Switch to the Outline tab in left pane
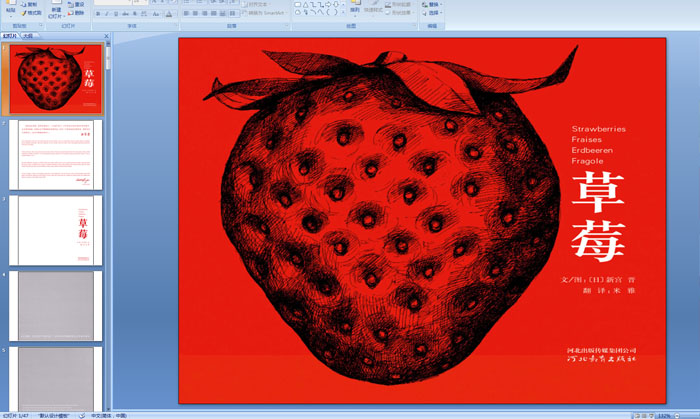The width and height of the screenshot is (700, 419). [28, 36]
